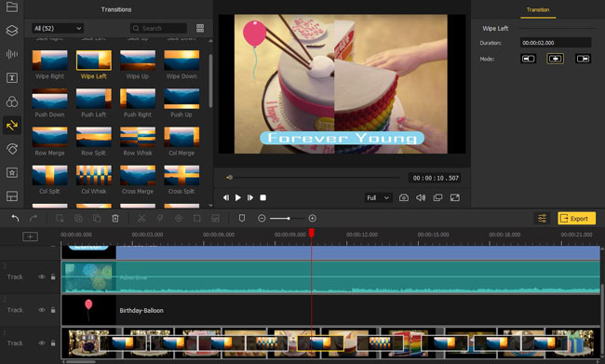Lock the Birthday-Balloon track

53,310
